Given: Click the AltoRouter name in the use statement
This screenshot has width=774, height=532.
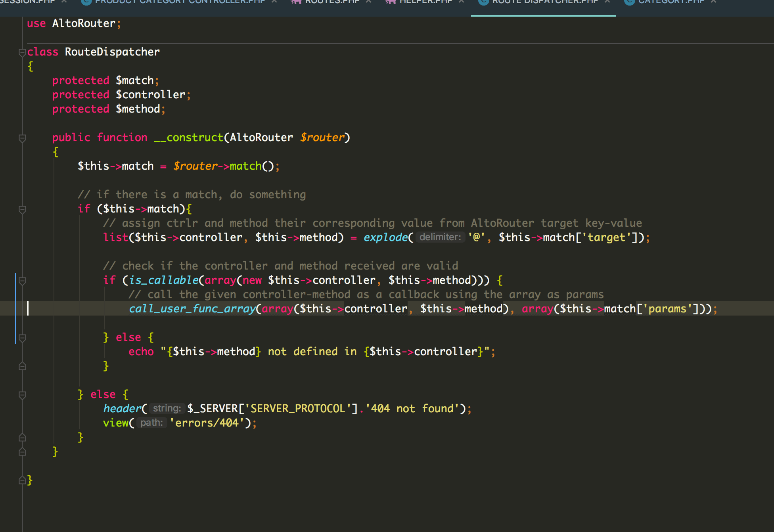Looking at the screenshot, I should coord(84,23).
